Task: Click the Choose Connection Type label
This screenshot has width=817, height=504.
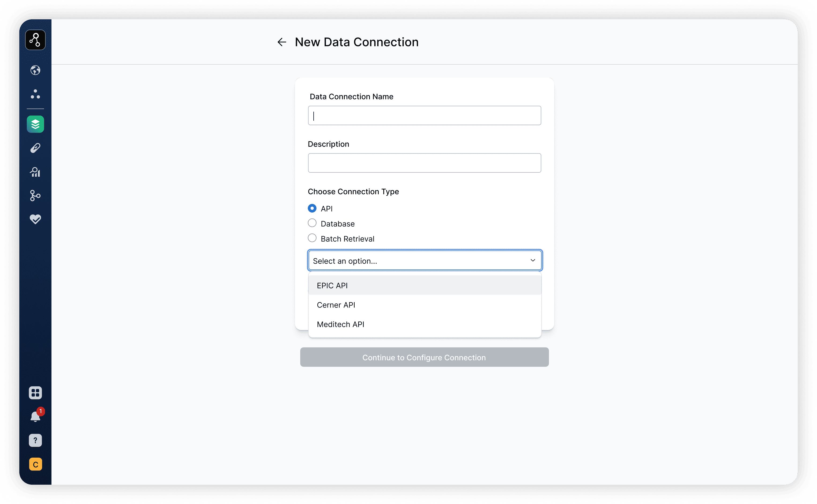Action: click(353, 192)
